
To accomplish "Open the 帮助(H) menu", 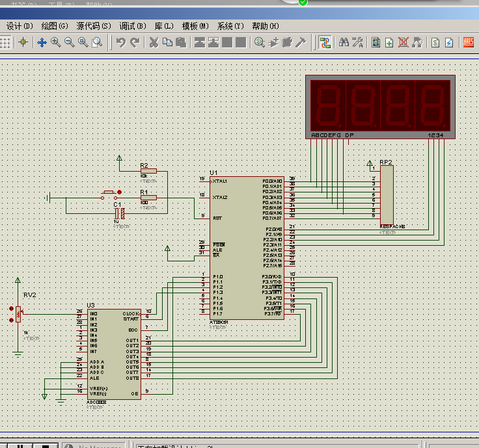I will 266,26.
